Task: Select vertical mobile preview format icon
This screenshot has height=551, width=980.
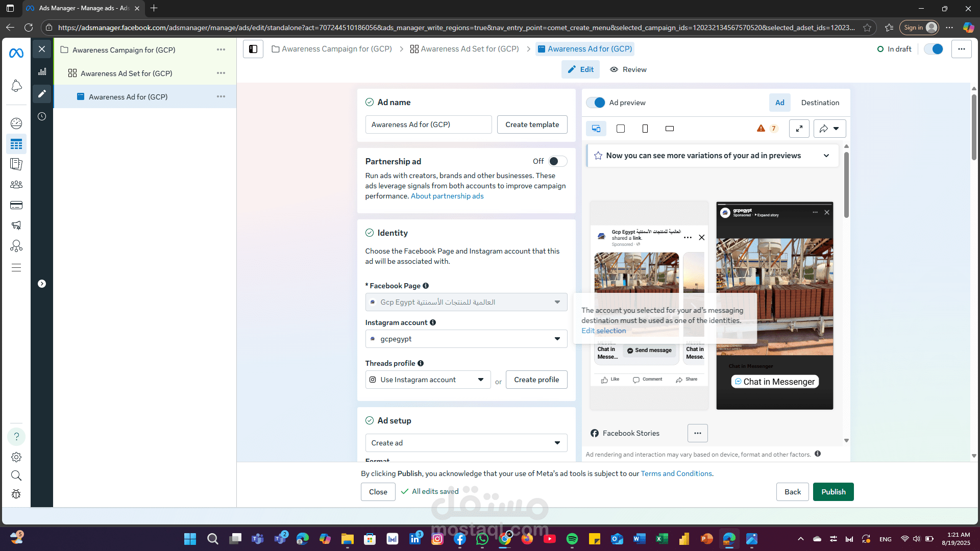Action: click(645, 129)
